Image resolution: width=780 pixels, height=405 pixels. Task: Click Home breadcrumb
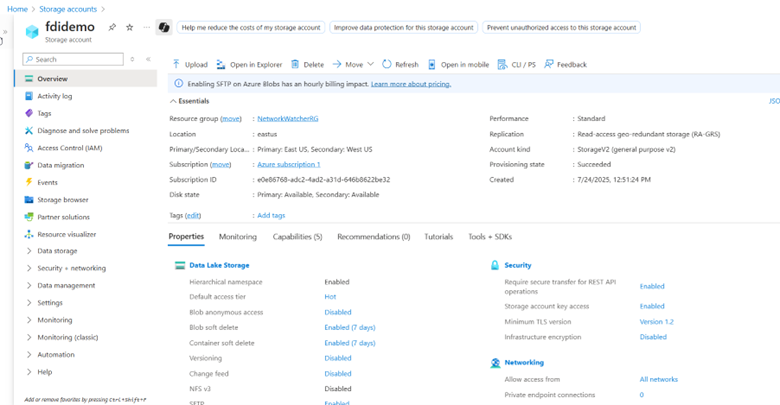17,9
